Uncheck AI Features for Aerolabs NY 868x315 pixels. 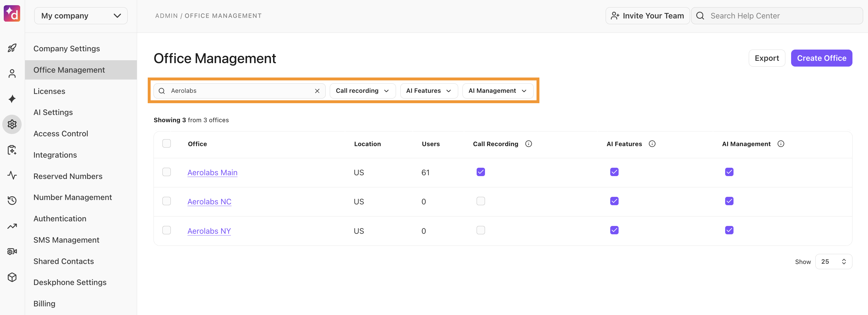[614, 230]
